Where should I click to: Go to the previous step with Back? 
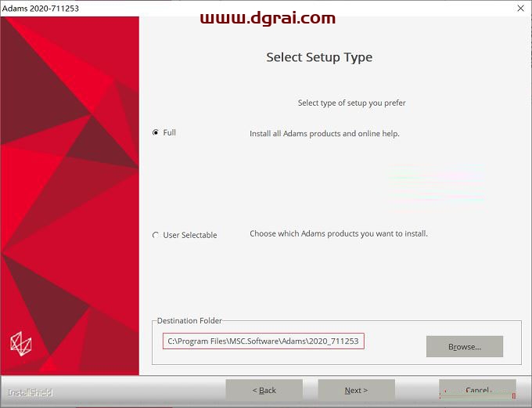264,390
